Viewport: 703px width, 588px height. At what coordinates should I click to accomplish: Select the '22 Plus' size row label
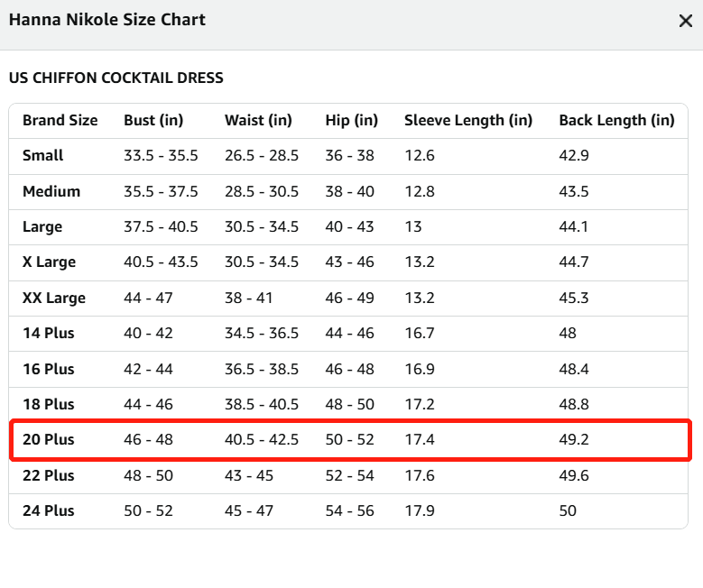[49, 475]
